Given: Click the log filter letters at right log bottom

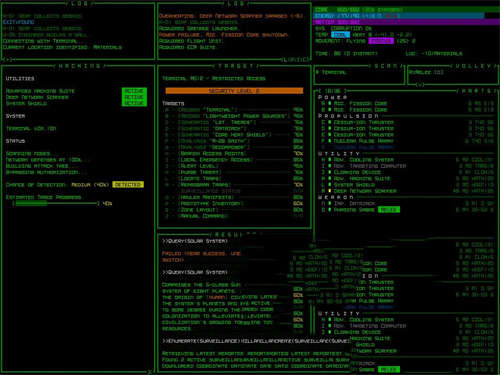Looking at the screenshot, I should (296, 60).
